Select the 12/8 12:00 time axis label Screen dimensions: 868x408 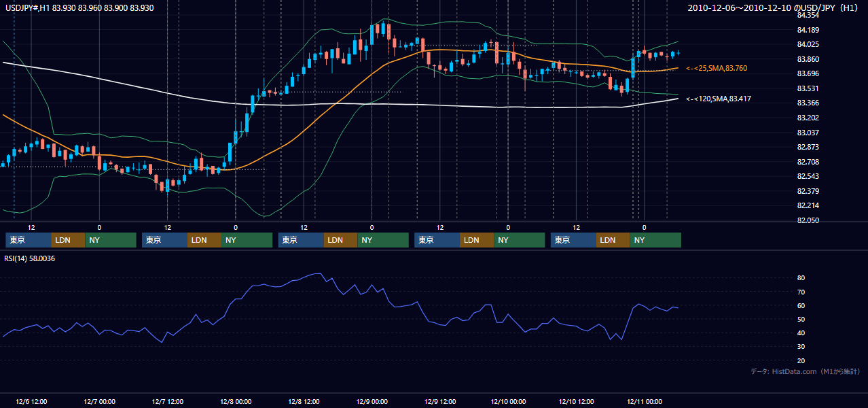coord(304,401)
